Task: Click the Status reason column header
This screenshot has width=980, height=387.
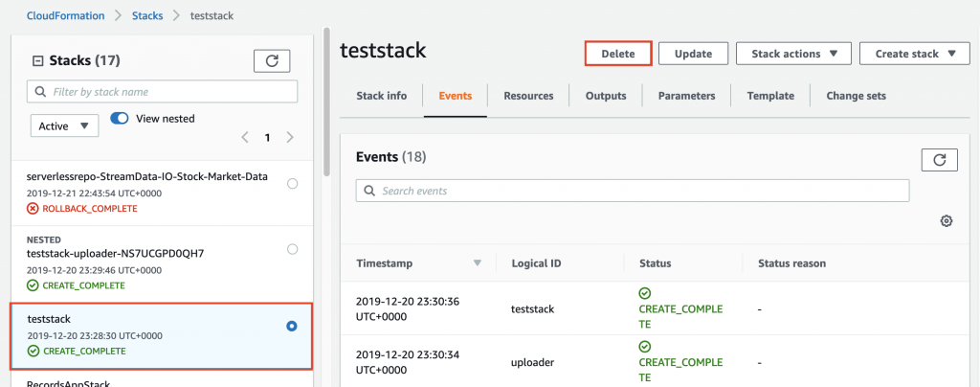Action: click(x=791, y=263)
